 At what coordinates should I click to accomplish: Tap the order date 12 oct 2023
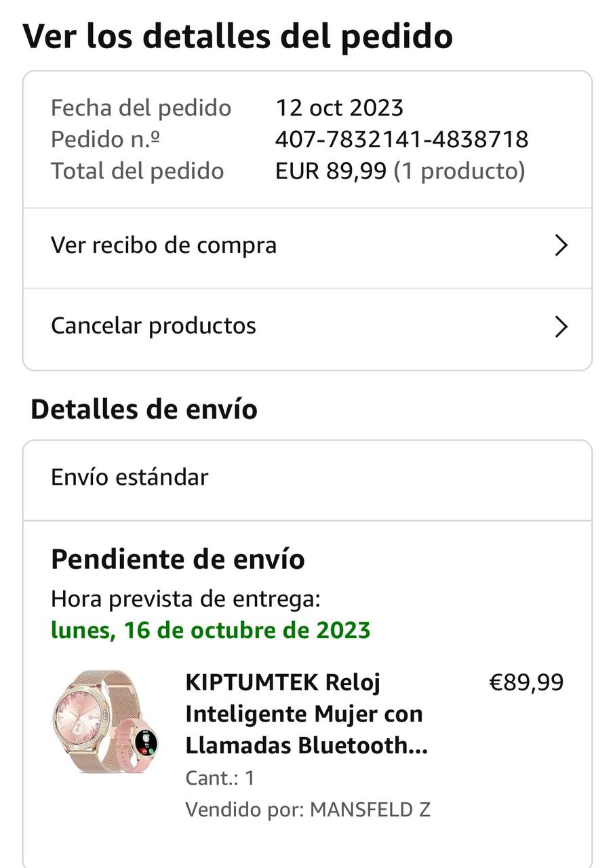[339, 108]
